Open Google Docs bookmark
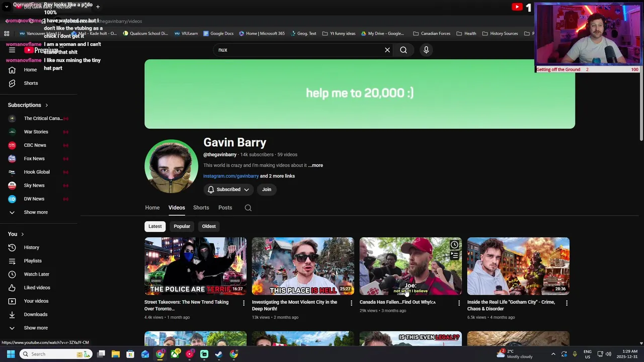 (218, 34)
